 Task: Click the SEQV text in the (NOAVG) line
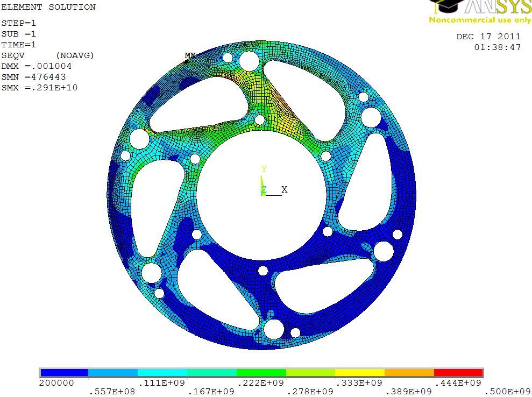pos(13,55)
